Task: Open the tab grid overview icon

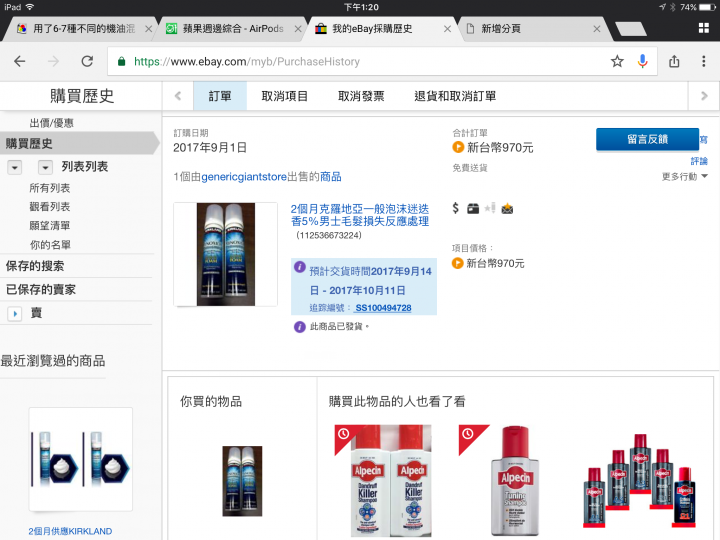Action: click(x=703, y=28)
